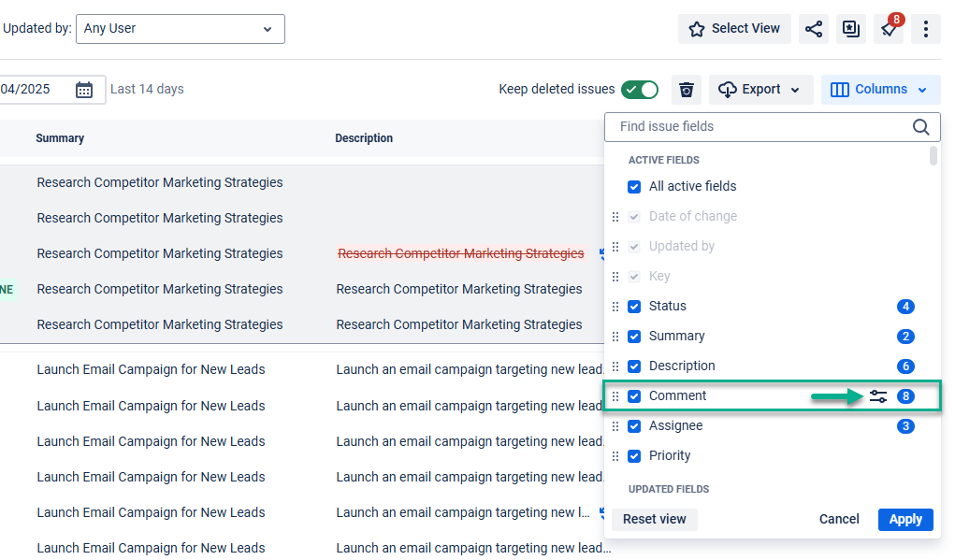Click the trash bin icon

[687, 90]
